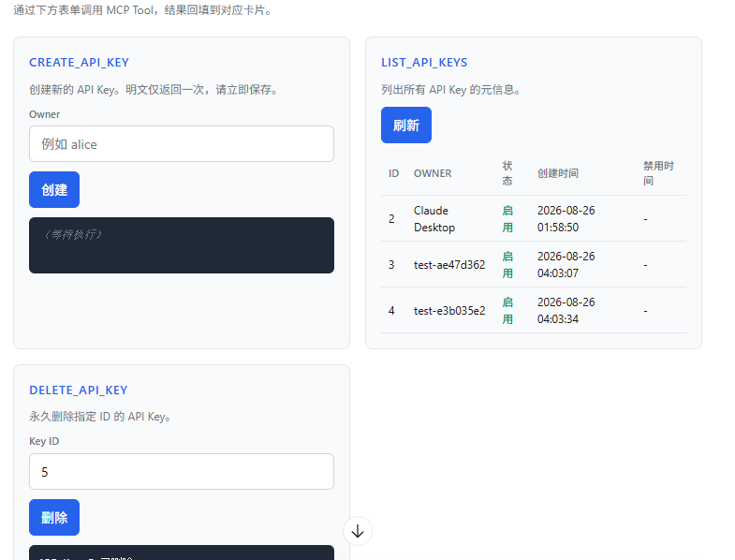Screen dimensions: 735x560
Task: Click the 永久删除指定 ID description text
Action: pyautogui.click(x=100, y=417)
